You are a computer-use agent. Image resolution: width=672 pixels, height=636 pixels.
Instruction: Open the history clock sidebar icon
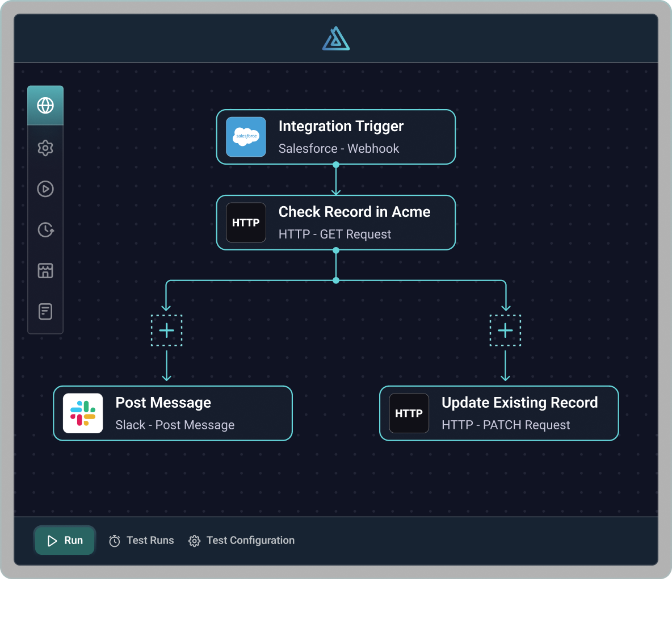click(45, 230)
